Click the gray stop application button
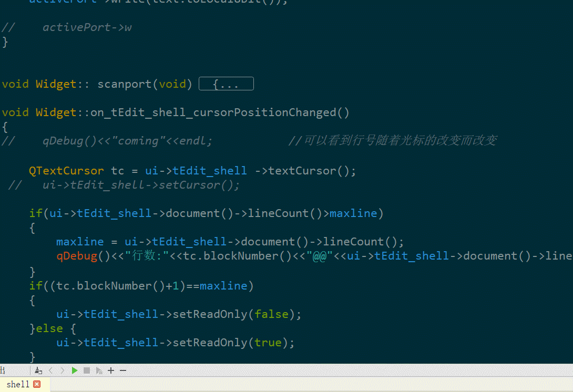The image size is (573, 392). (87, 370)
